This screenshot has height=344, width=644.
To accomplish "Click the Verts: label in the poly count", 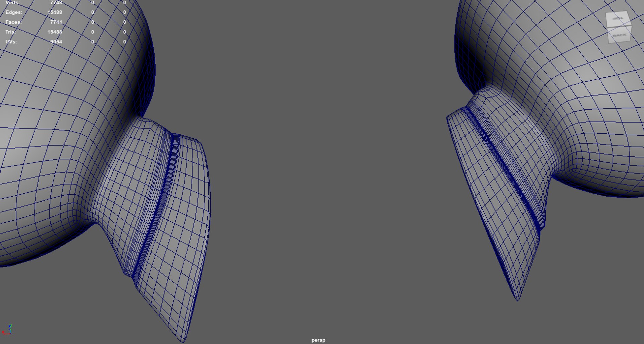I will [x=13, y=2].
